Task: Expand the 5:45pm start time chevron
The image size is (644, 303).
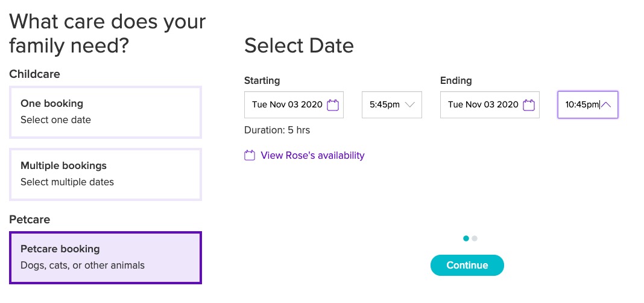Action: pyautogui.click(x=410, y=104)
